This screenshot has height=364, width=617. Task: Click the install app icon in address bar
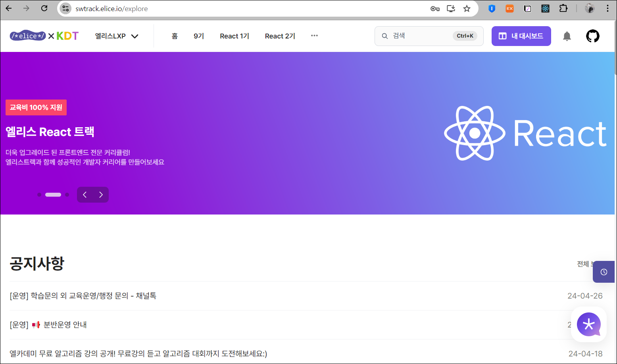click(x=451, y=9)
